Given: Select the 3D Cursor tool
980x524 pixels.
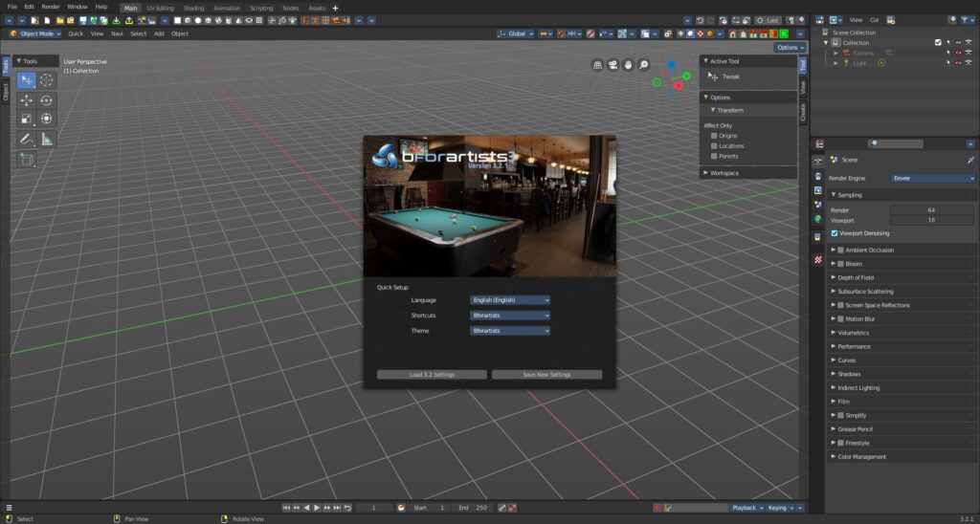Looking at the screenshot, I should [46, 80].
